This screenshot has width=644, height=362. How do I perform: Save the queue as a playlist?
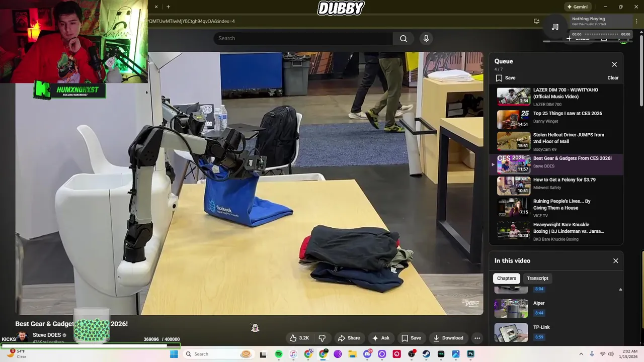[x=506, y=78]
